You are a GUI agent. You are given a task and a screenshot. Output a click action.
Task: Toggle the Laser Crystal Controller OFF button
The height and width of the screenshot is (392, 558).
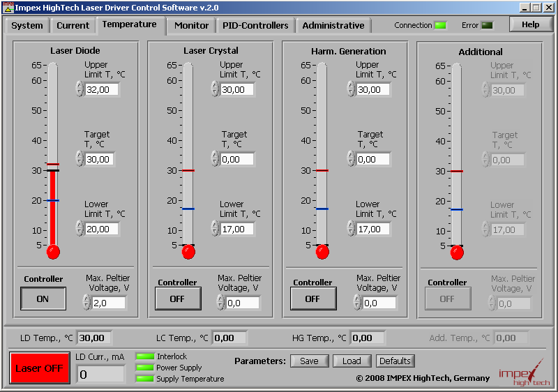[178, 299]
